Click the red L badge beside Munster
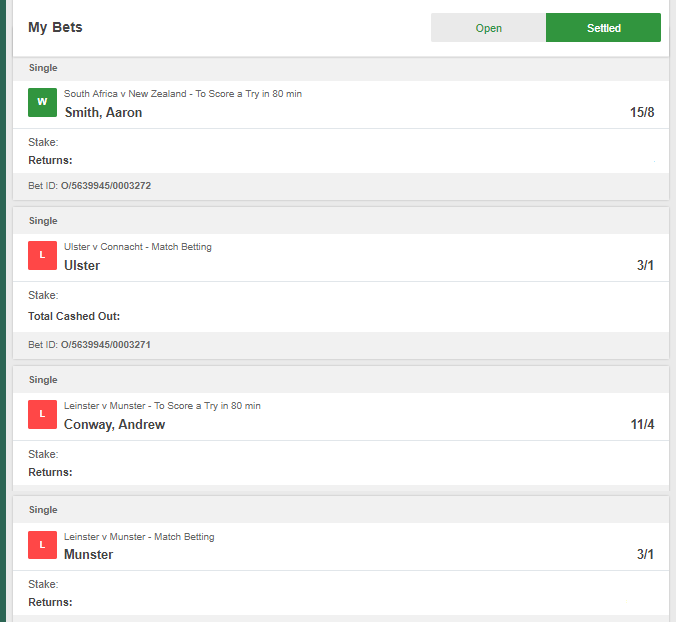Image resolution: width=676 pixels, height=622 pixels. pyautogui.click(x=42, y=545)
